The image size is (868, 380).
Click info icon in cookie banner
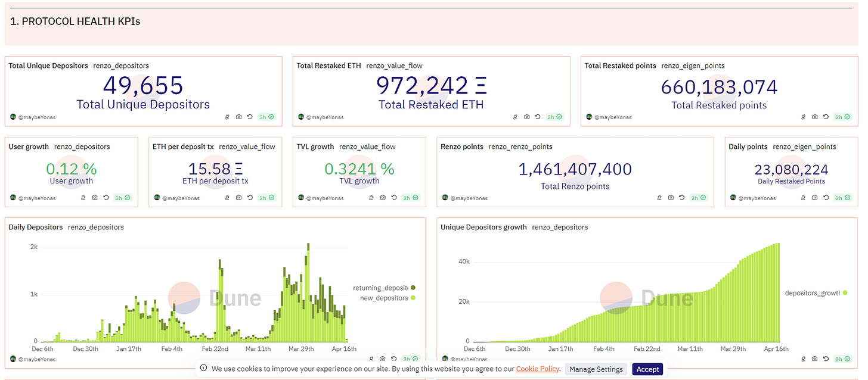click(204, 369)
